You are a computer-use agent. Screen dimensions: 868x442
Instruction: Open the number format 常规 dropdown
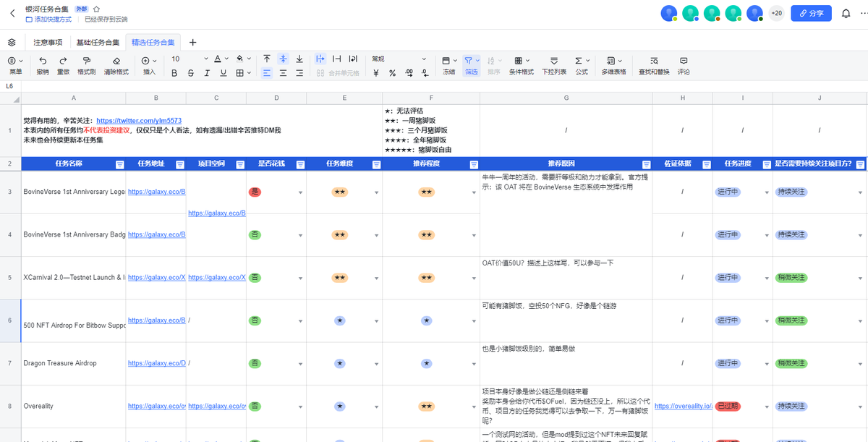pos(399,59)
